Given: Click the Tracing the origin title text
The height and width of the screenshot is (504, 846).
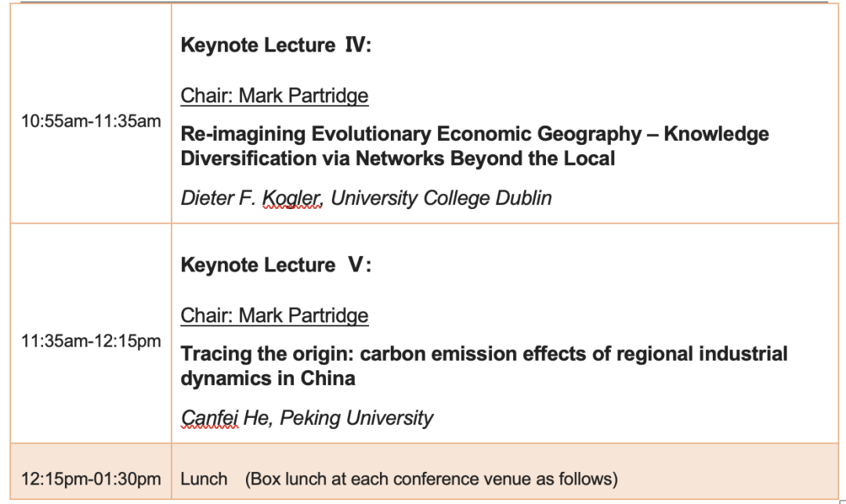Looking at the screenshot, I should (x=484, y=366).
